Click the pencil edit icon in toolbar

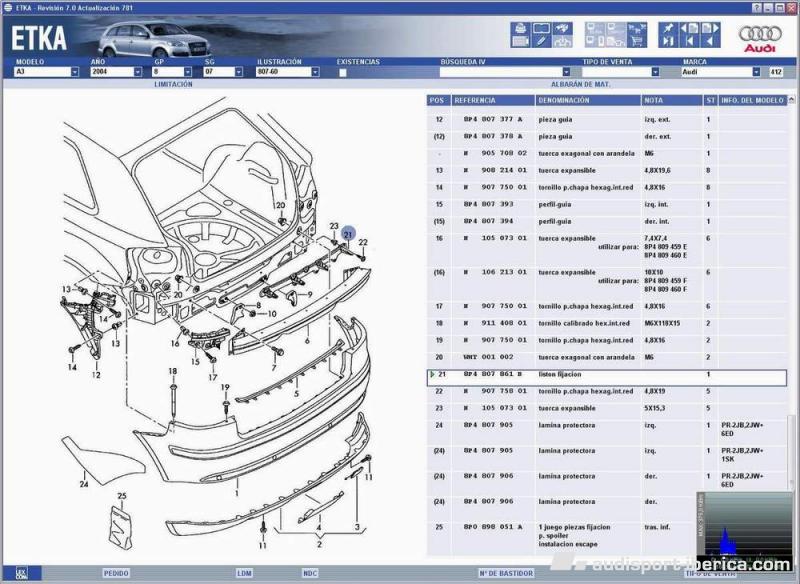coord(541,42)
